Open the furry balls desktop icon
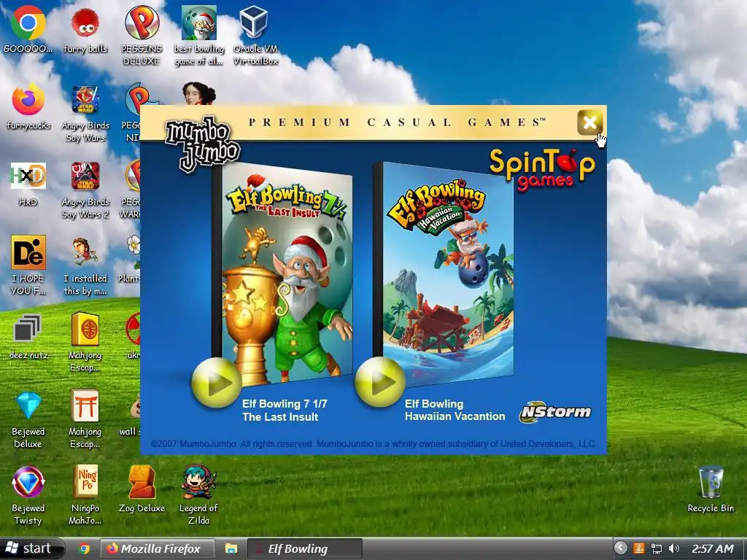The image size is (747, 560). (85, 23)
